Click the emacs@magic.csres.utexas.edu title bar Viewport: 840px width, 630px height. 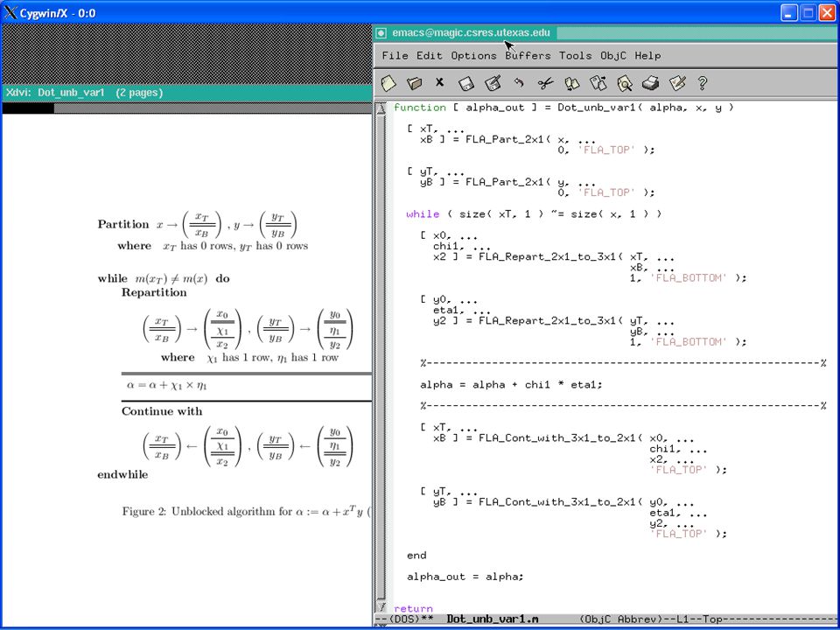pyautogui.click(x=606, y=33)
